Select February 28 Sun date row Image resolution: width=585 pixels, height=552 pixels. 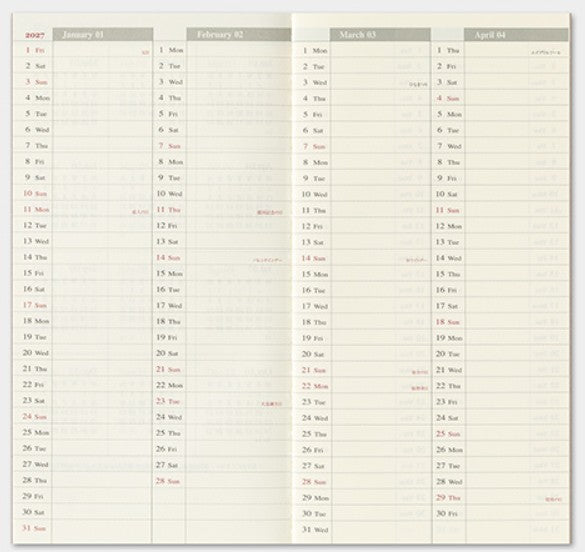pyautogui.click(x=222, y=481)
